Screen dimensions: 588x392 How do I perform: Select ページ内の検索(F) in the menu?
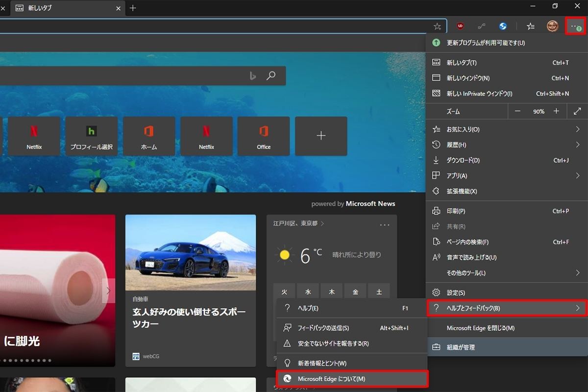coord(507,242)
